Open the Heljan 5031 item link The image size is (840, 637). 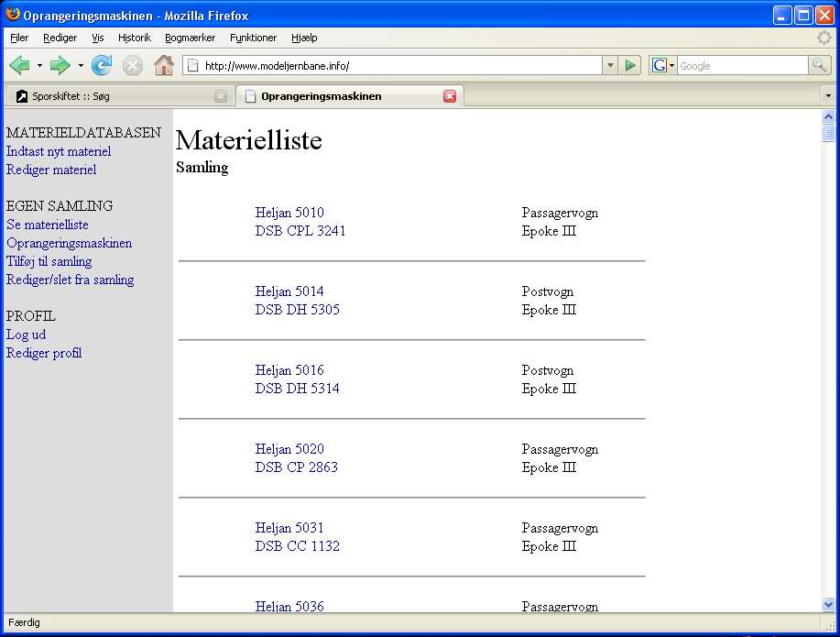[289, 528]
